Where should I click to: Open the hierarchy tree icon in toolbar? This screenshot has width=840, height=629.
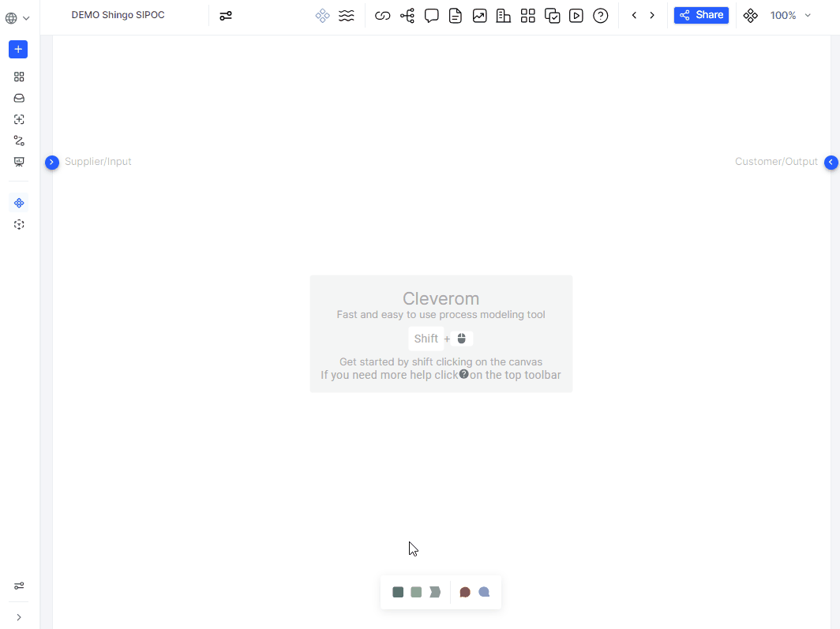tap(407, 16)
